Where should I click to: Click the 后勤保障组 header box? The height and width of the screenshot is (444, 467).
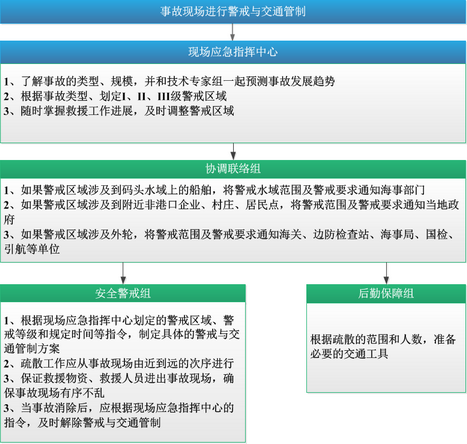pos(386,293)
